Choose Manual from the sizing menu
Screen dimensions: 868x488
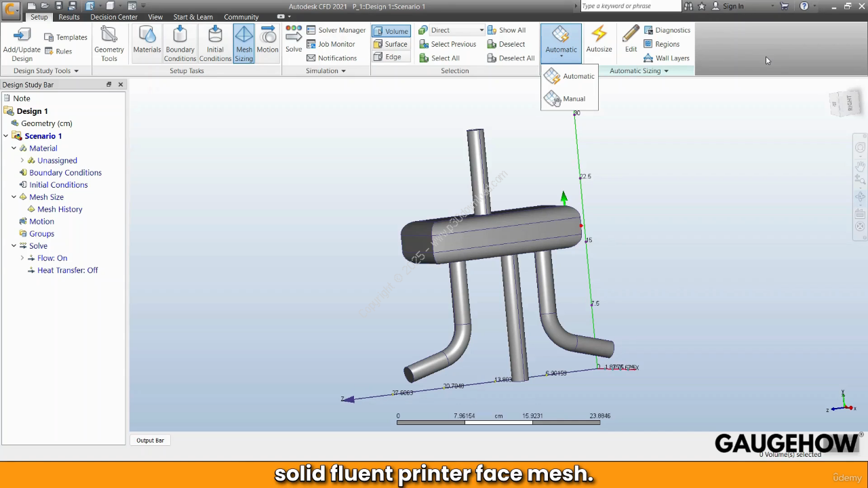pyautogui.click(x=573, y=99)
